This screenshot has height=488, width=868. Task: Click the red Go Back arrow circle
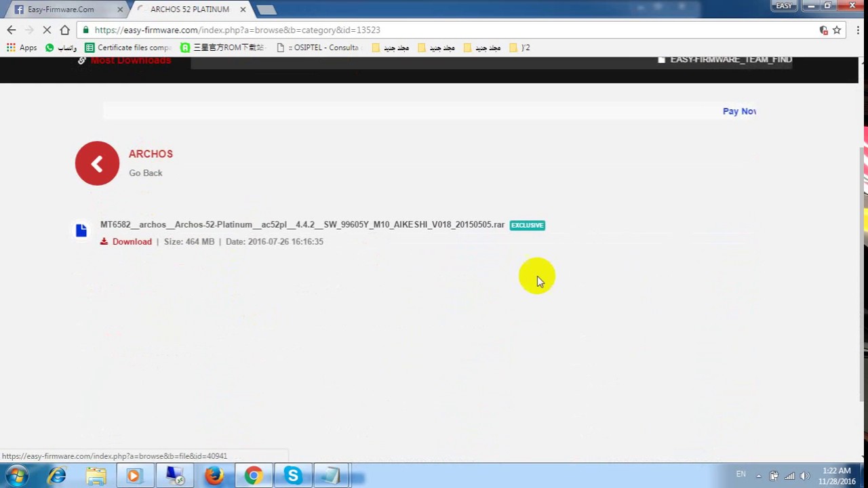pyautogui.click(x=97, y=163)
